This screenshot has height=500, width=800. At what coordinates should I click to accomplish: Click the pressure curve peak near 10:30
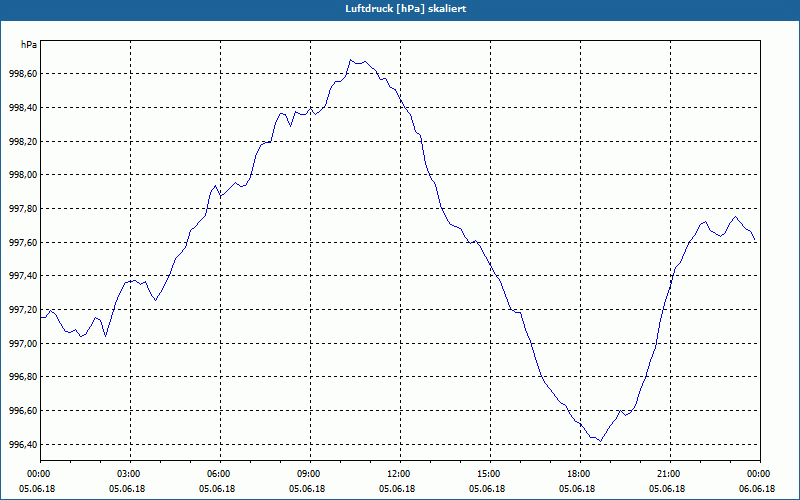pos(351,60)
